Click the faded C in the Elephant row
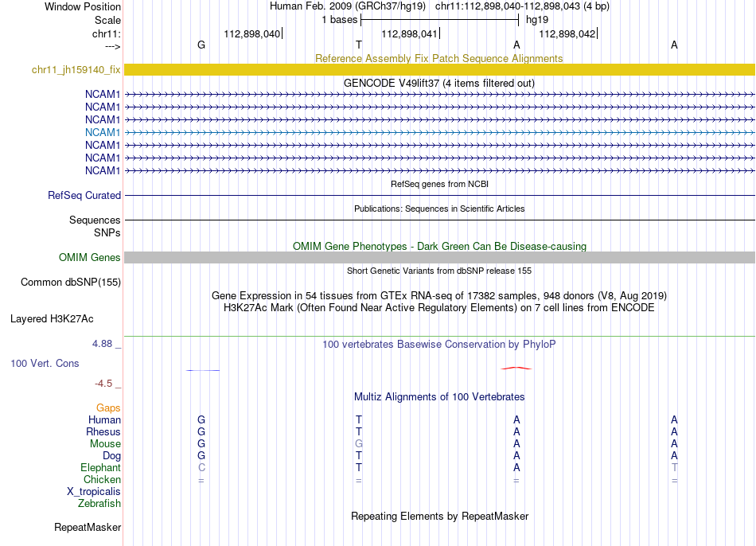This screenshot has height=546, width=756. coord(201,467)
